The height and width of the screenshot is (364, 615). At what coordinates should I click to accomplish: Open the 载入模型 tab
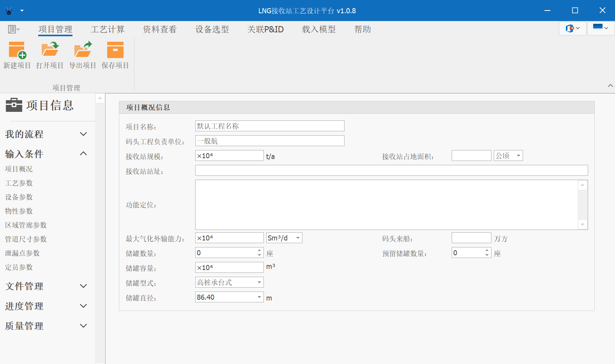point(319,29)
